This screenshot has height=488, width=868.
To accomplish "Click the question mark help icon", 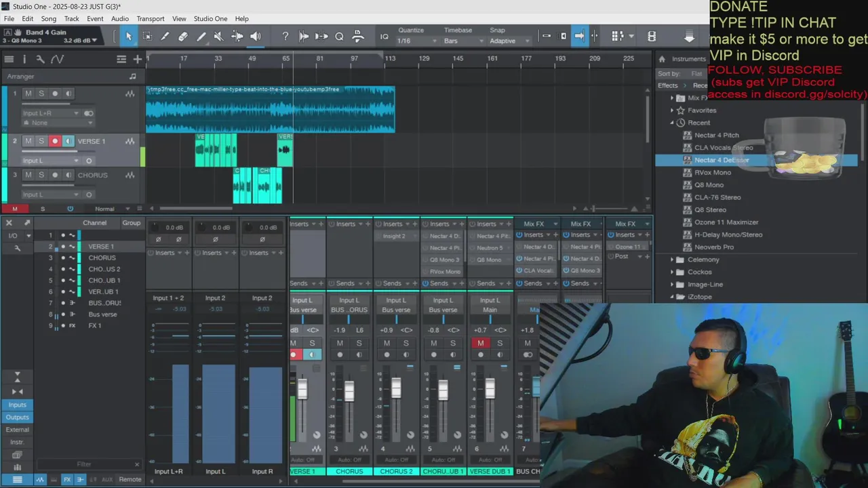I will pyautogui.click(x=285, y=37).
